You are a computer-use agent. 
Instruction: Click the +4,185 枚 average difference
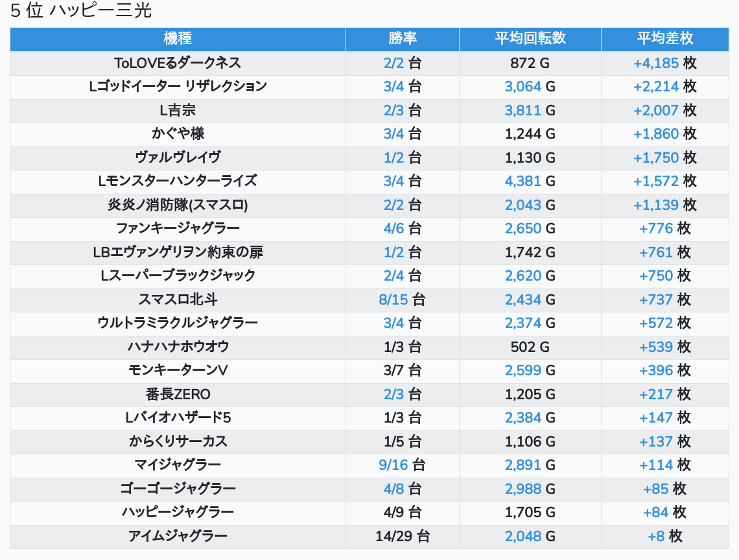665,63
